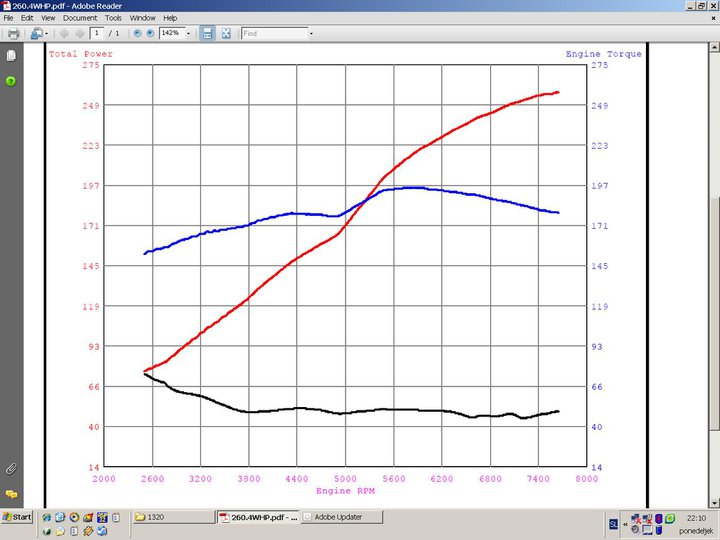Switch to Adobe Updater taskbar button

[338, 517]
